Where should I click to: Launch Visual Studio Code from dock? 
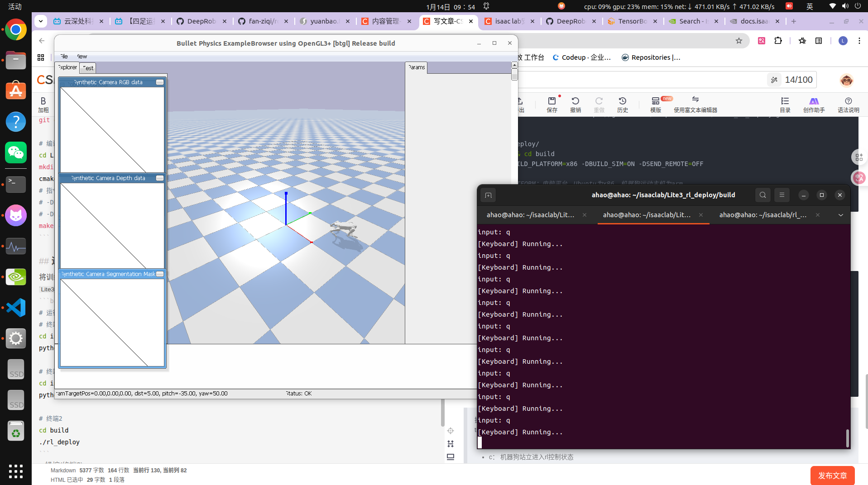pyautogui.click(x=16, y=308)
